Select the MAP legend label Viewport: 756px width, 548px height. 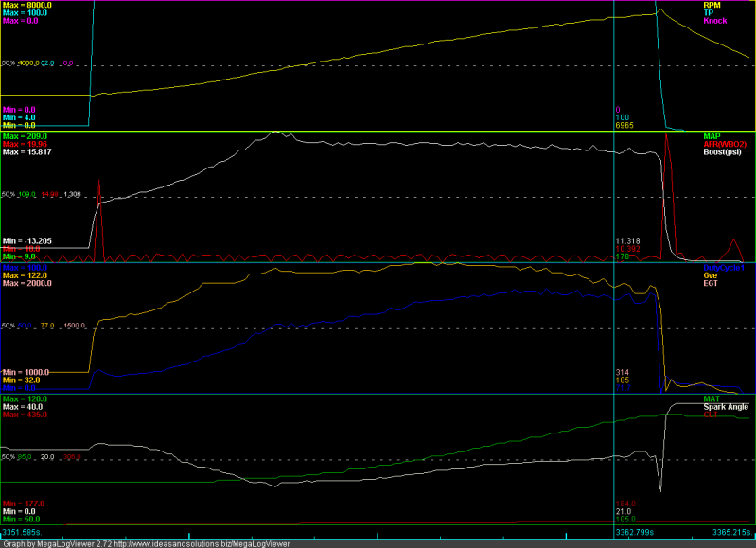712,136
